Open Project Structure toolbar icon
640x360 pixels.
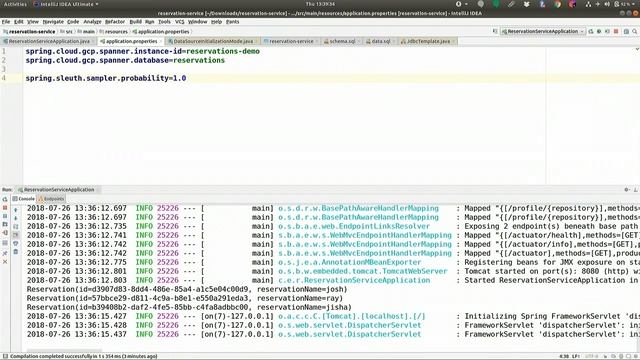pos(626,31)
